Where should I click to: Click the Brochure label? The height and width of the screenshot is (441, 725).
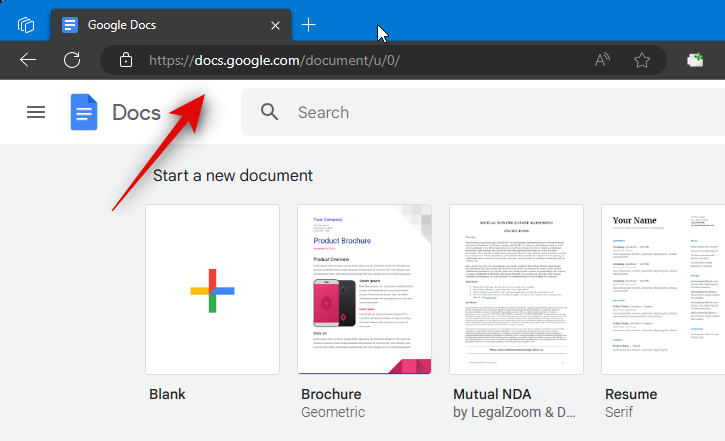(x=331, y=394)
